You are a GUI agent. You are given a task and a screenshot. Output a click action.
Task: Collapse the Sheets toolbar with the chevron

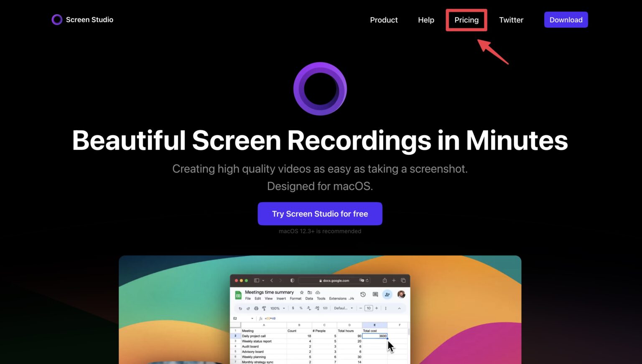click(x=399, y=308)
